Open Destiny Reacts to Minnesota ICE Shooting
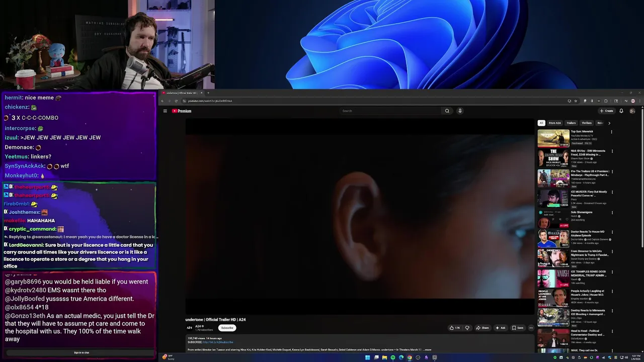This screenshot has width=644, height=362. [588, 312]
